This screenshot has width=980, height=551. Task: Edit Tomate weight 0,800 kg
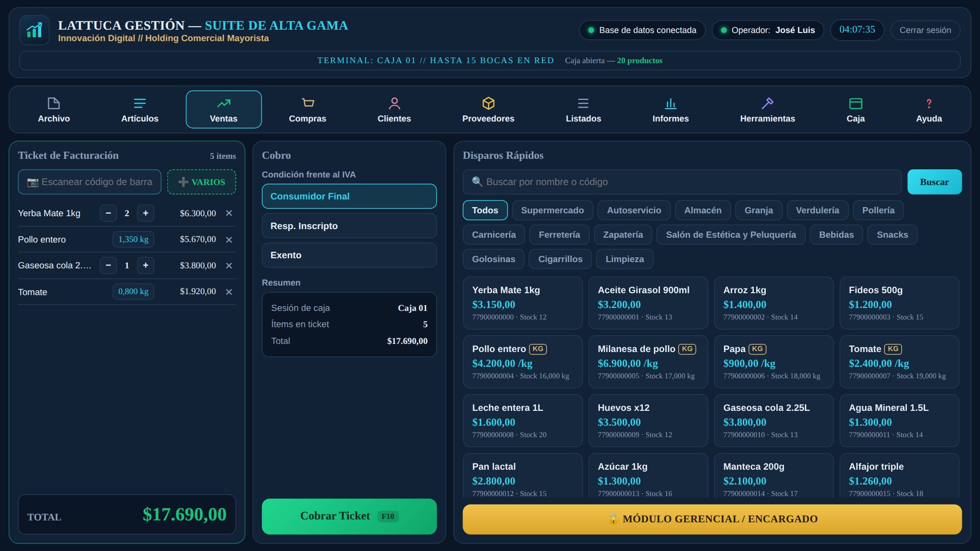tap(133, 291)
